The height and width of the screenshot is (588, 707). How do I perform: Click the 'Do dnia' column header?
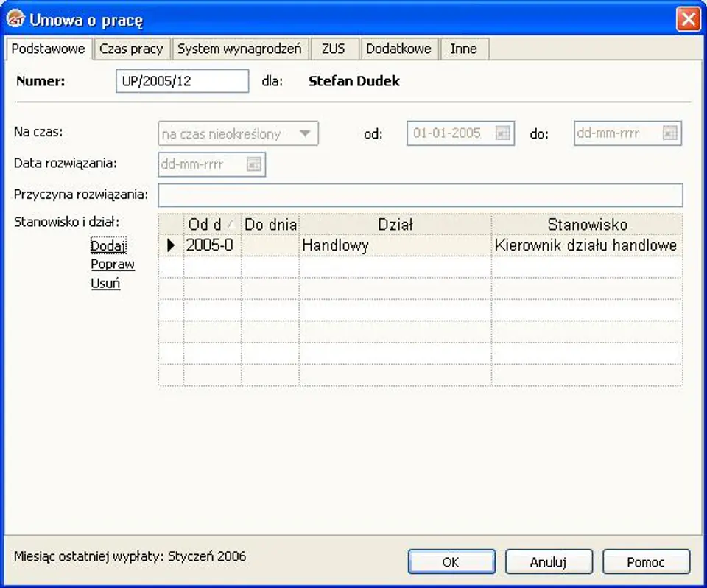(x=270, y=224)
